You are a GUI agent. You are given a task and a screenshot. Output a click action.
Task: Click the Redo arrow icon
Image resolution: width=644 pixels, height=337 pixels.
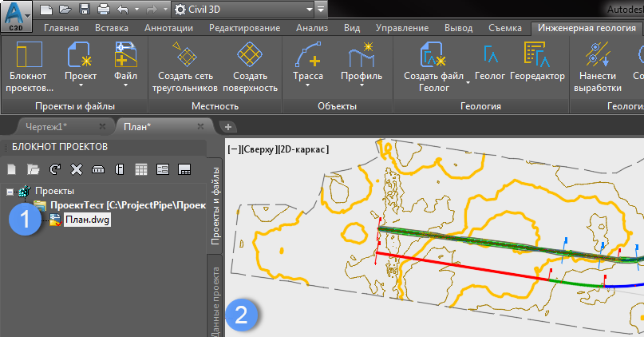(x=152, y=9)
